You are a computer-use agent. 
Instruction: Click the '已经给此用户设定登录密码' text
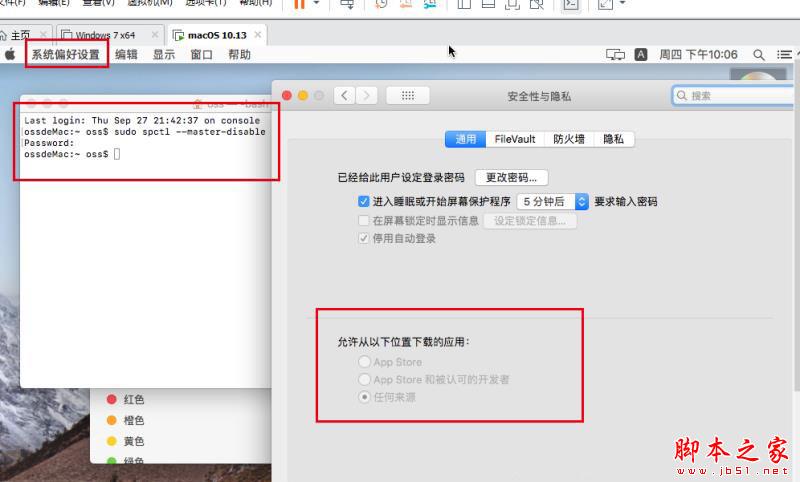tap(401, 177)
